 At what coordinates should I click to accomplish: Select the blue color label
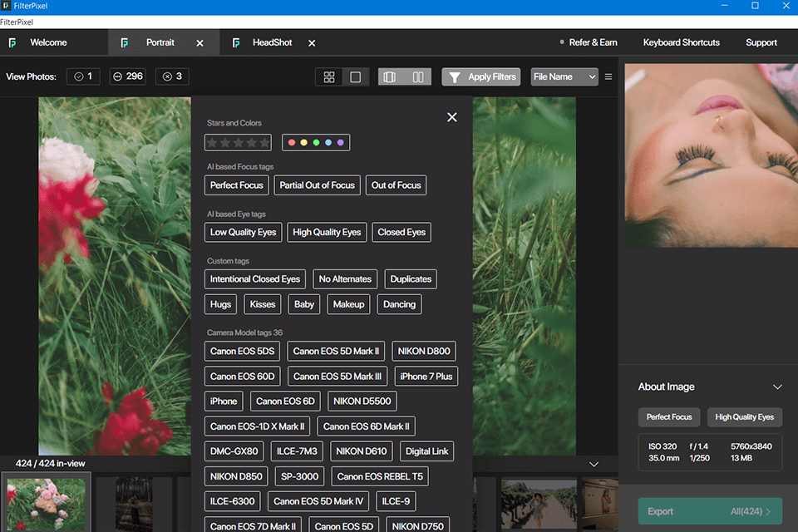328,142
